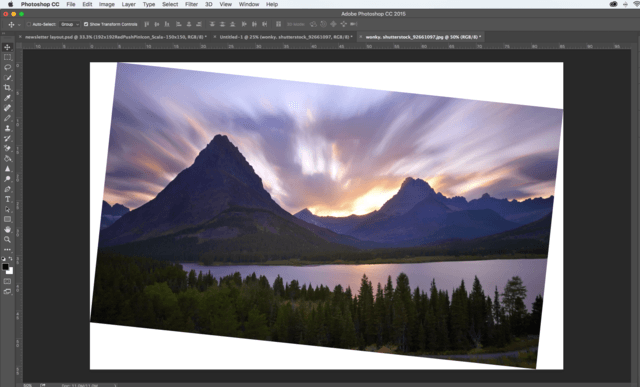
Task: Expand the Move tool preset picker arrow
Action: (x=19, y=24)
